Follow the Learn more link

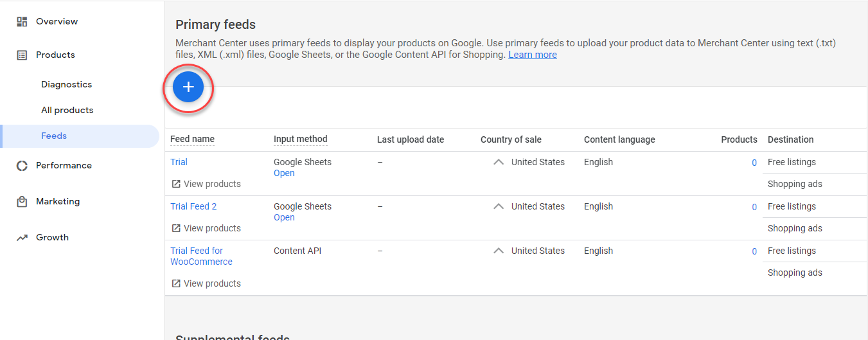(x=533, y=55)
